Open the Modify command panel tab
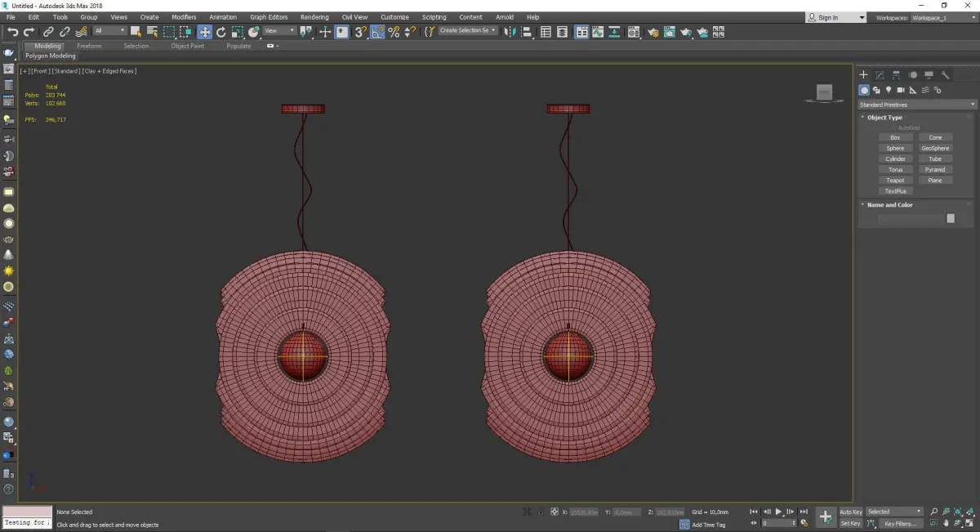The height and width of the screenshot is (532, 980). (880, 75)
